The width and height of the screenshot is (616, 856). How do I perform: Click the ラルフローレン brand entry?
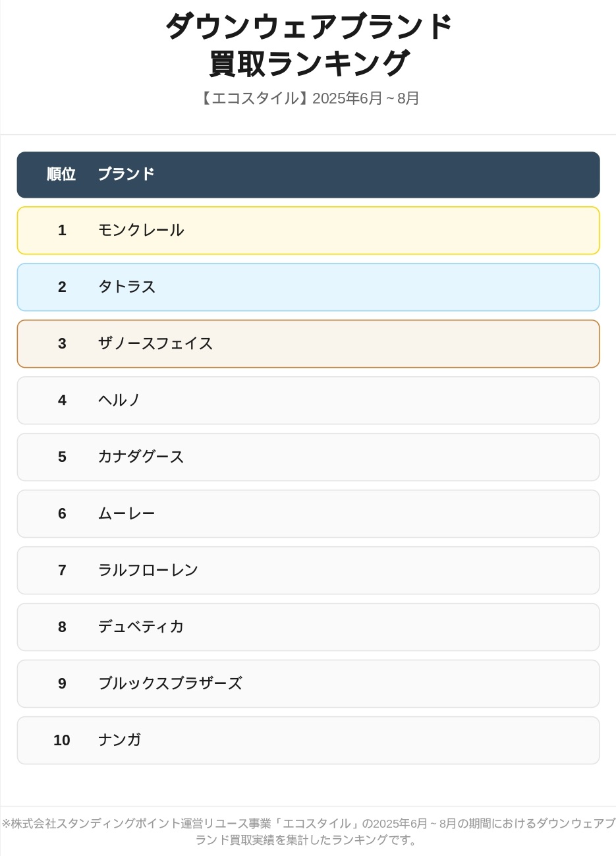click(x=148, y=571)
